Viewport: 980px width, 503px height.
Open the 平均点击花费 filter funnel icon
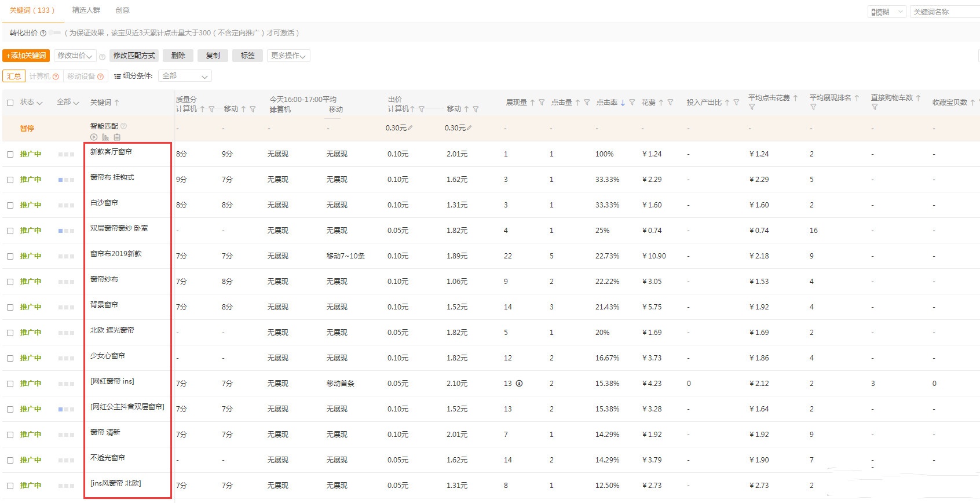click(752, 107)
